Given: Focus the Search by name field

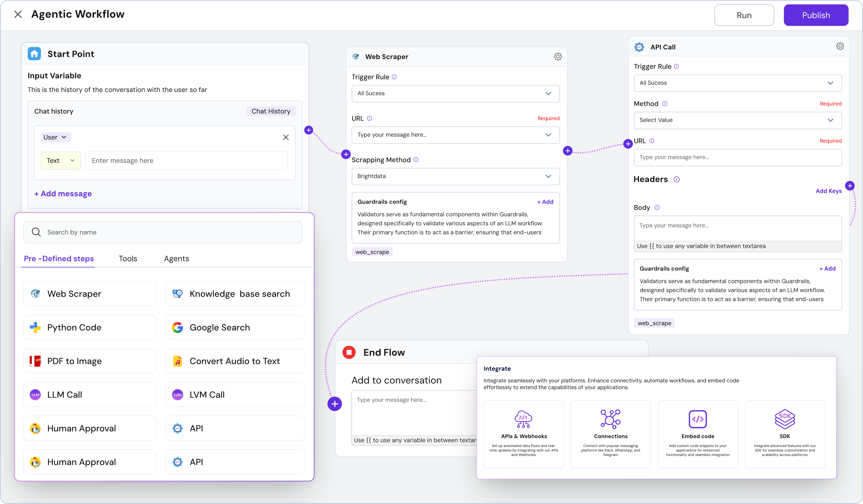Looking at the screenshot, I should click(x=163, y=232).
